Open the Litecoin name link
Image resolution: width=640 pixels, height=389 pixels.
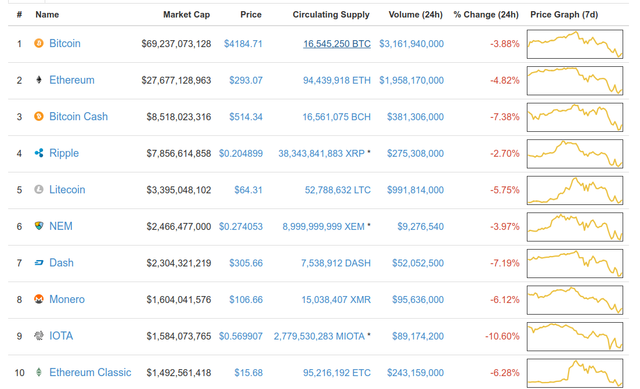(67, 189)
